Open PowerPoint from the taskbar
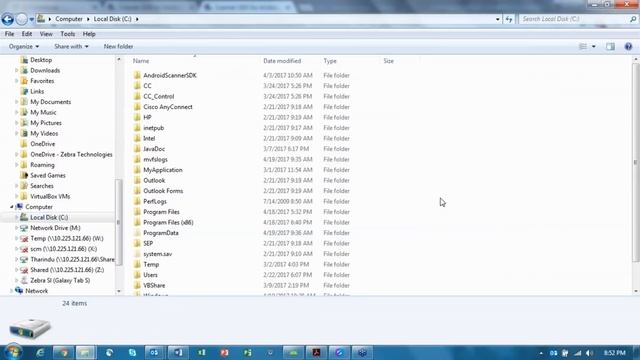 click(224, 352)
